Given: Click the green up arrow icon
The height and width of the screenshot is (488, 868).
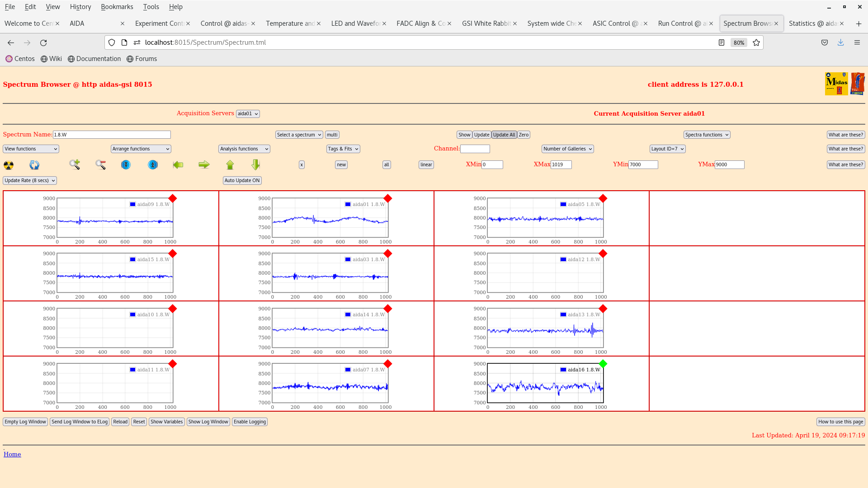Looking at the screenshot, I should [230, 165].
